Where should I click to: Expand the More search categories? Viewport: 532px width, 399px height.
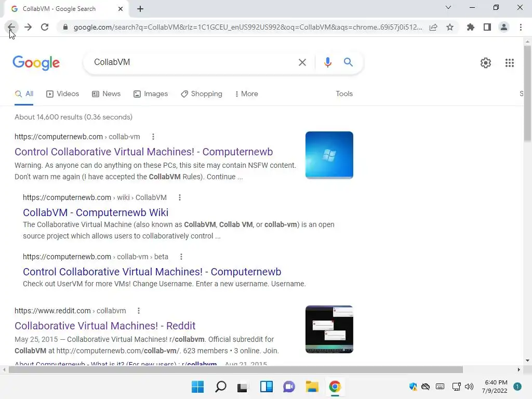[247, 94]
